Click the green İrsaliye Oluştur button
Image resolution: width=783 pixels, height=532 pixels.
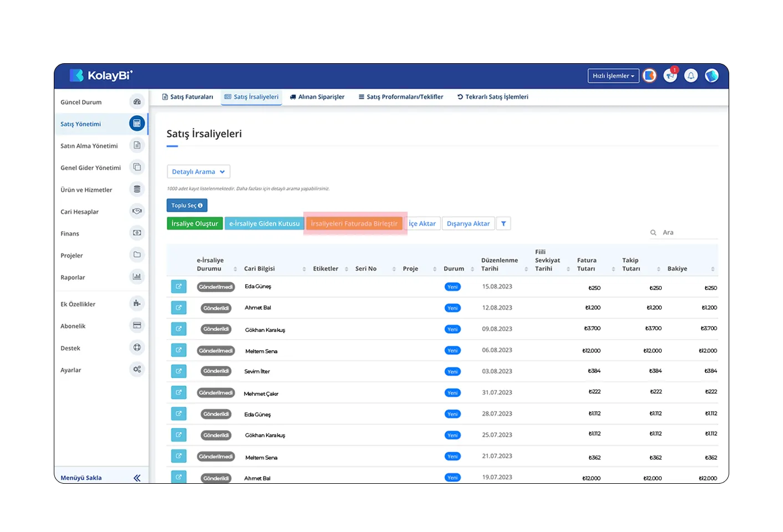pos(195,223)
